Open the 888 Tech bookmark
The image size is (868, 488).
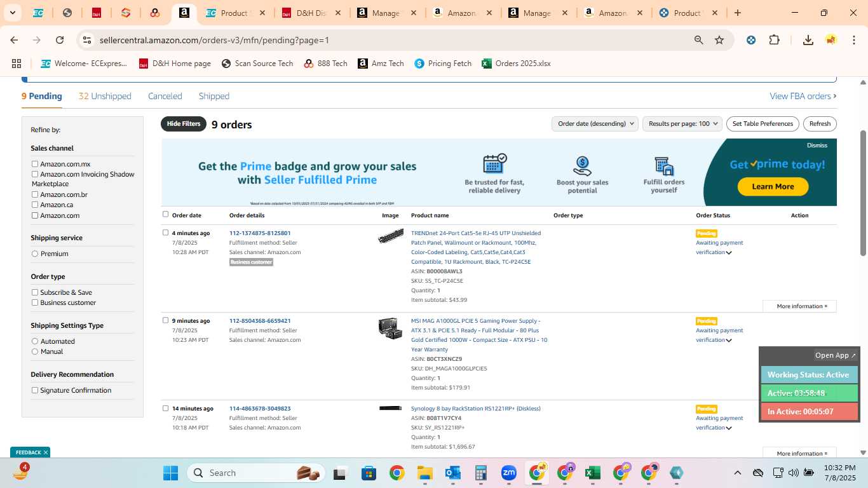[325, 64]
